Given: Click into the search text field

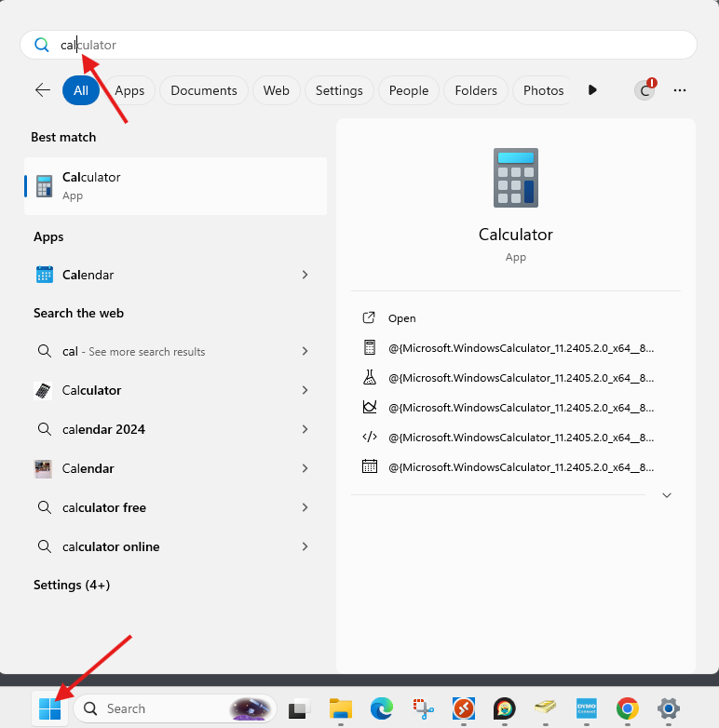Looking at the screenshot, I should pos(359,45).
